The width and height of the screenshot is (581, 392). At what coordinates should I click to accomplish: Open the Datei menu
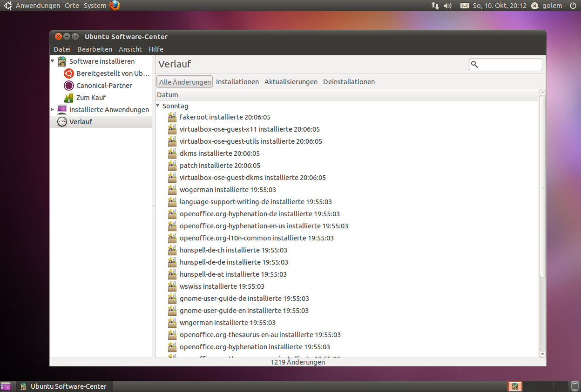(62, 49)
